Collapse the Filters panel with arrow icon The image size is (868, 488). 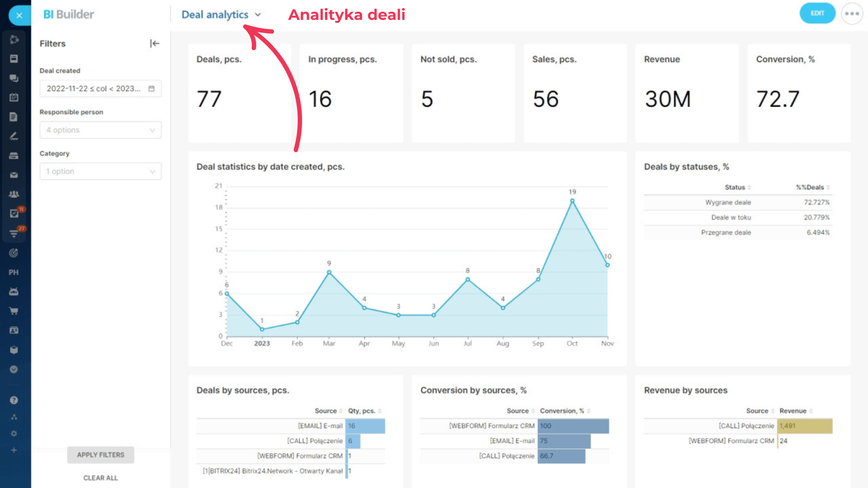155,43
